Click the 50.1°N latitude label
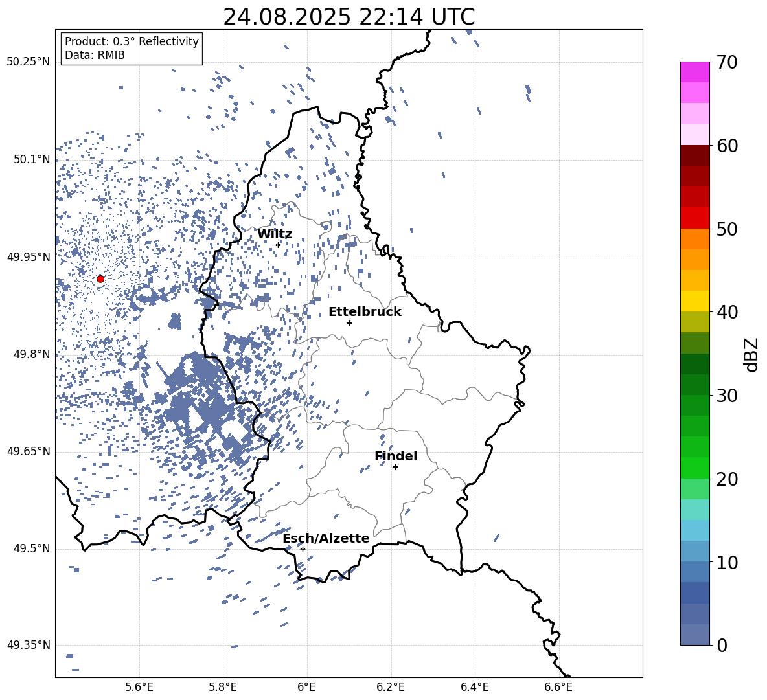Screen dimensions: 767x700 [32, 159]
